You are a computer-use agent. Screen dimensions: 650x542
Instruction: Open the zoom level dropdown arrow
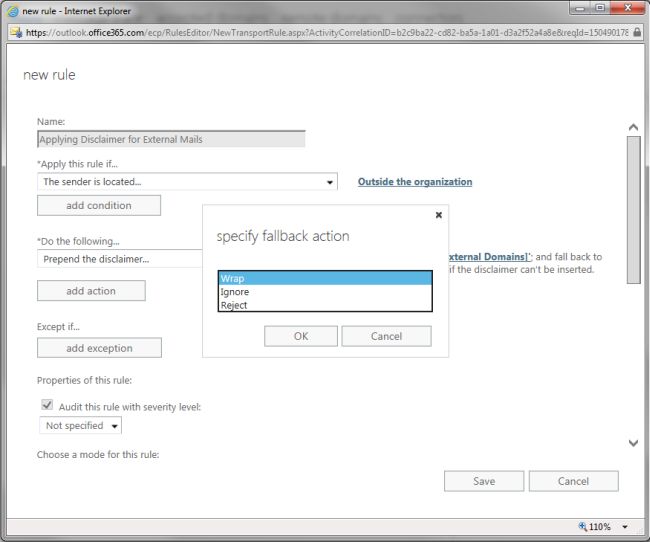(625, 527)
